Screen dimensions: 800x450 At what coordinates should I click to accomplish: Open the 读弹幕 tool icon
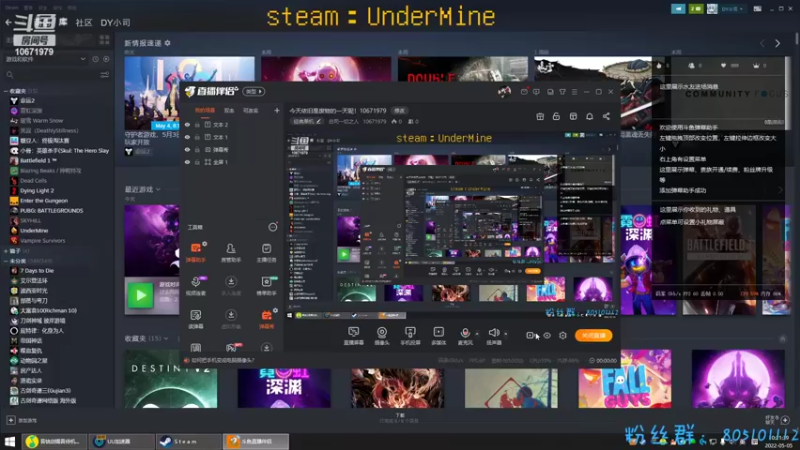click(x=196, y=319)
